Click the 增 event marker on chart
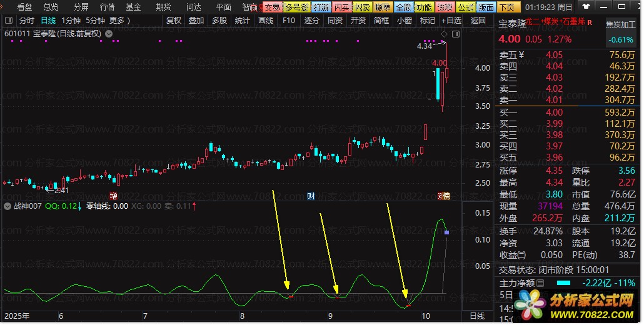Screen dimensions: 644x325 pyautogui.click(x=113, y=196)
